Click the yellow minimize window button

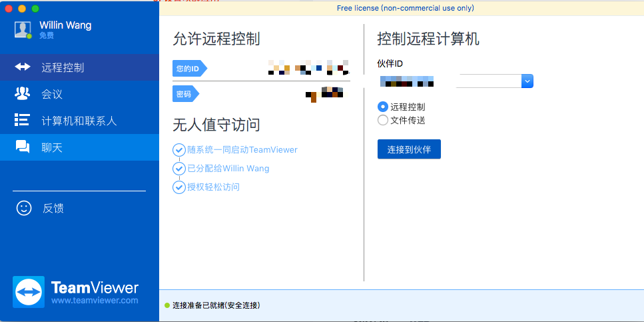22,9
